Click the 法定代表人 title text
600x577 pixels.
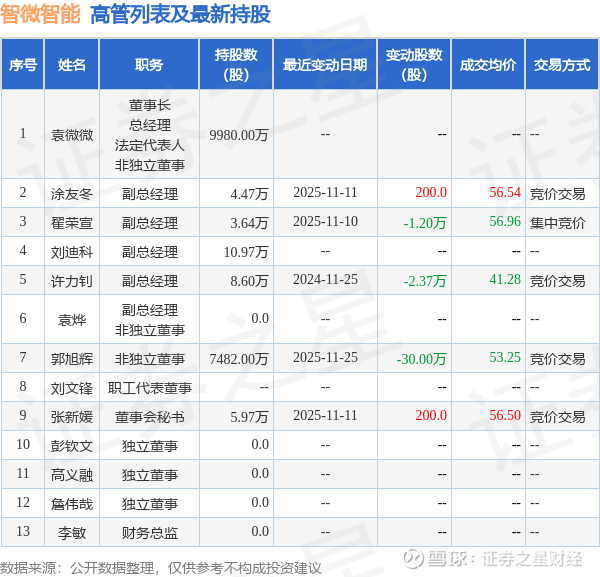150,145
